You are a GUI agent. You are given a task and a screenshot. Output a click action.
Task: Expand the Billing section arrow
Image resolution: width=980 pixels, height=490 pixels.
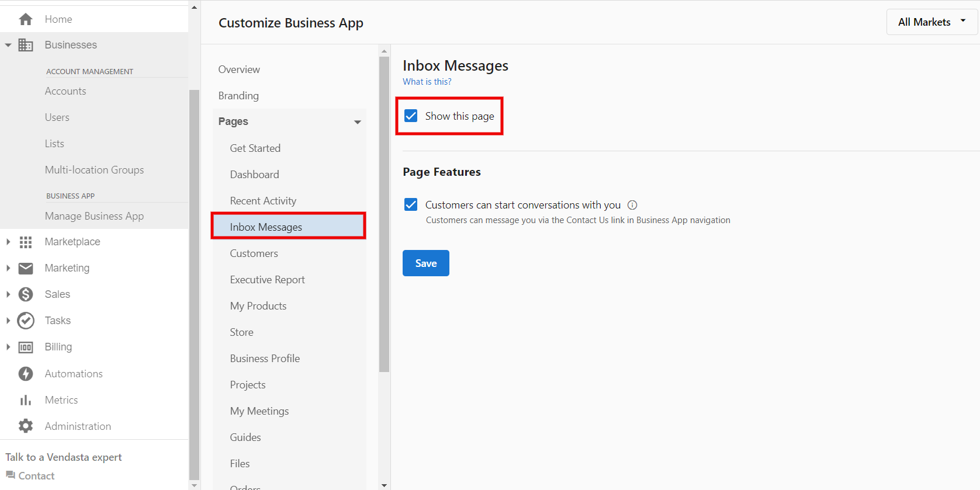click(x=8, y=347)
